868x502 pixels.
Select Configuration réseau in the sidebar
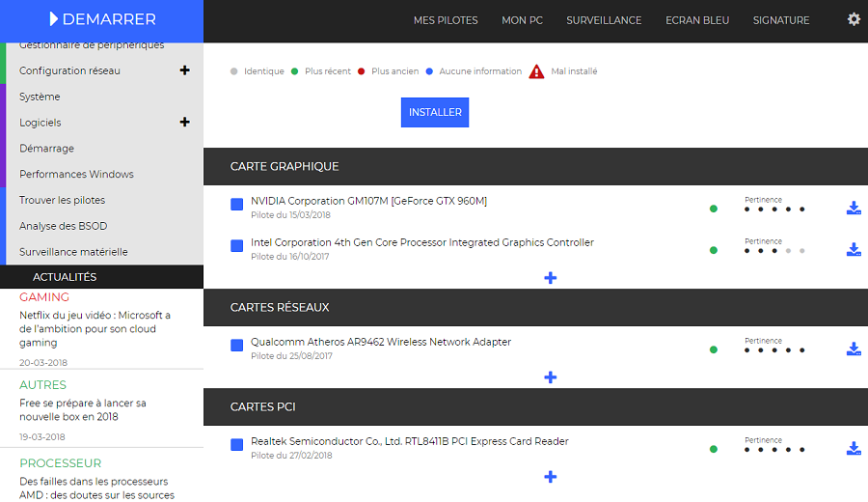(69, 70)
